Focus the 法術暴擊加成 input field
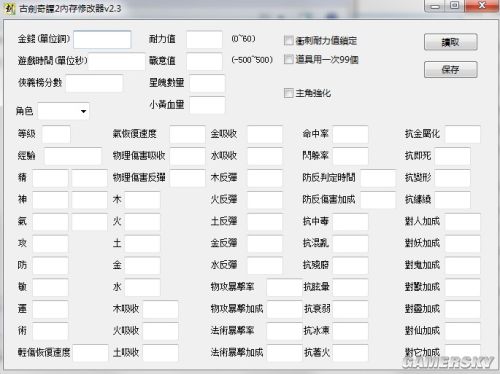This screenshot has height=374, width=500. 284,353
